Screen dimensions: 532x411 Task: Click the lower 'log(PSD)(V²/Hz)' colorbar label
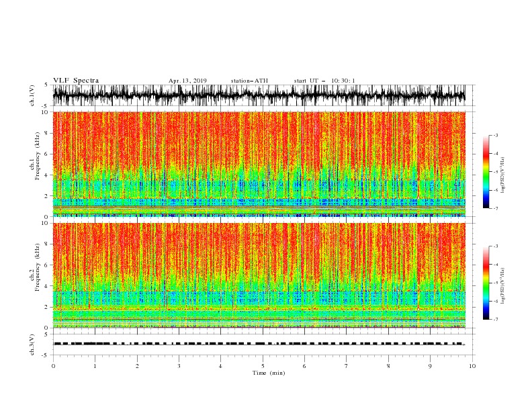pyautogui.click(x=502, y=286)
